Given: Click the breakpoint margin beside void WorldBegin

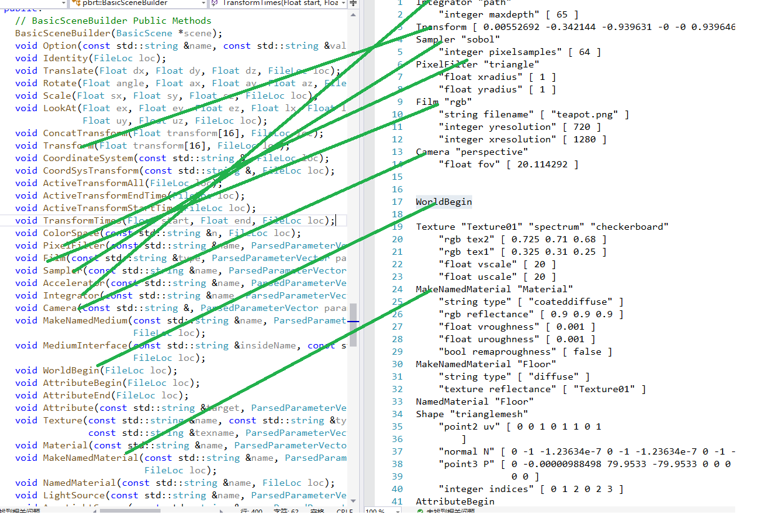Looking at the screenshot, I should (x=6, y=370).
